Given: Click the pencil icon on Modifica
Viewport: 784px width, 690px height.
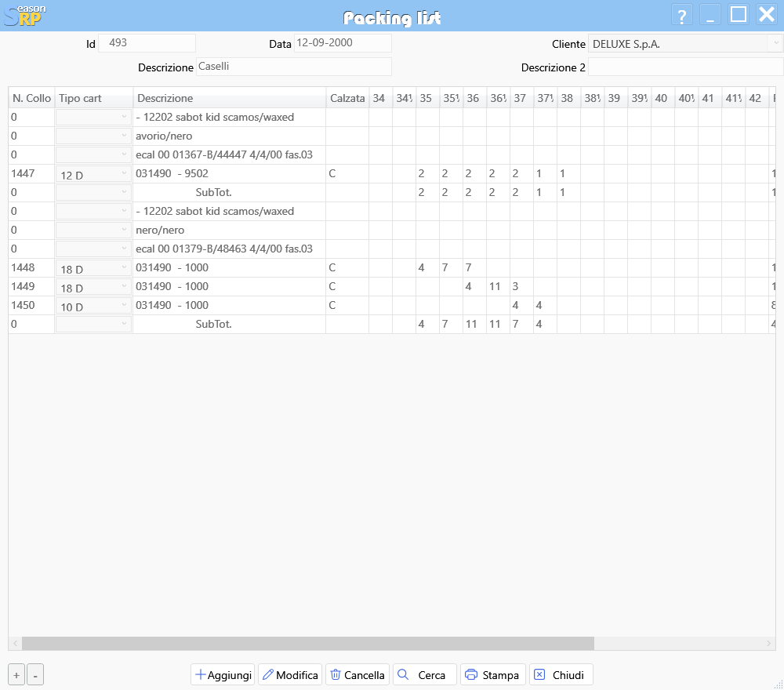Looking at the screenshot, I should click(x=268, y=674).
